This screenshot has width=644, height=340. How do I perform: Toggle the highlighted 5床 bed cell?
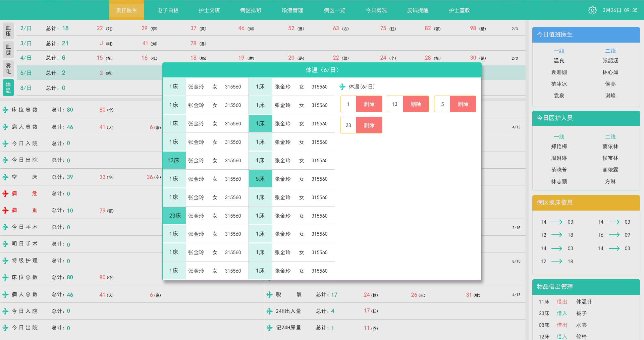click(x=260, y=179)
